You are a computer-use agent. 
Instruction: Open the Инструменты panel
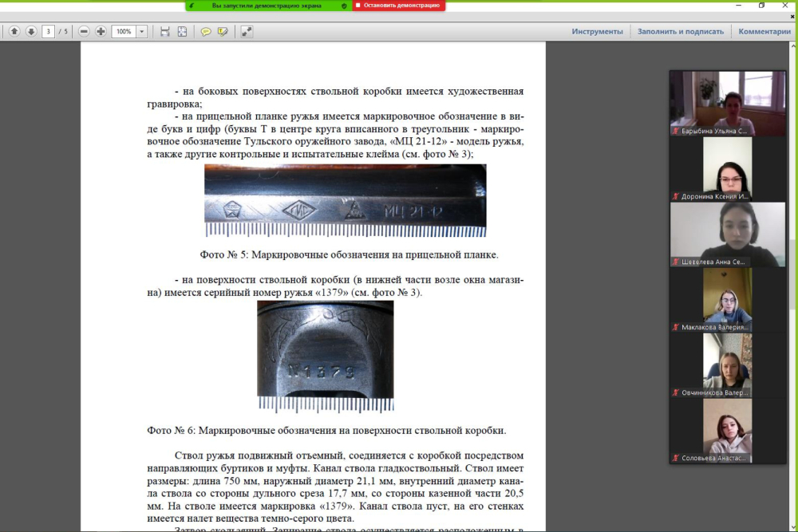tap(597, 31)
